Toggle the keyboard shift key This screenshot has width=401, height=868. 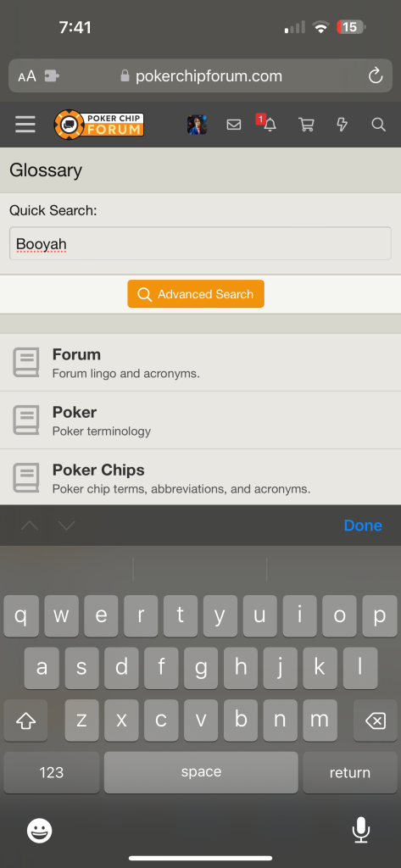point(25,721)
